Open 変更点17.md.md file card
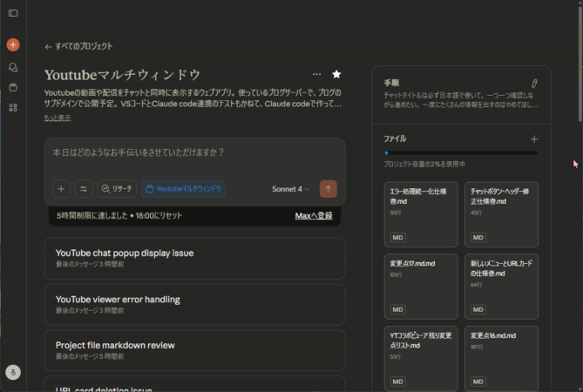The height and width of the screenshot is (392, 583). (x=421, y=287)
